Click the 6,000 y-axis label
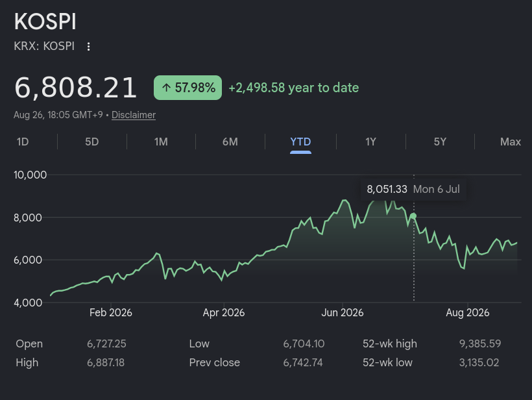The image size is (532, 400). pos(28,260)
